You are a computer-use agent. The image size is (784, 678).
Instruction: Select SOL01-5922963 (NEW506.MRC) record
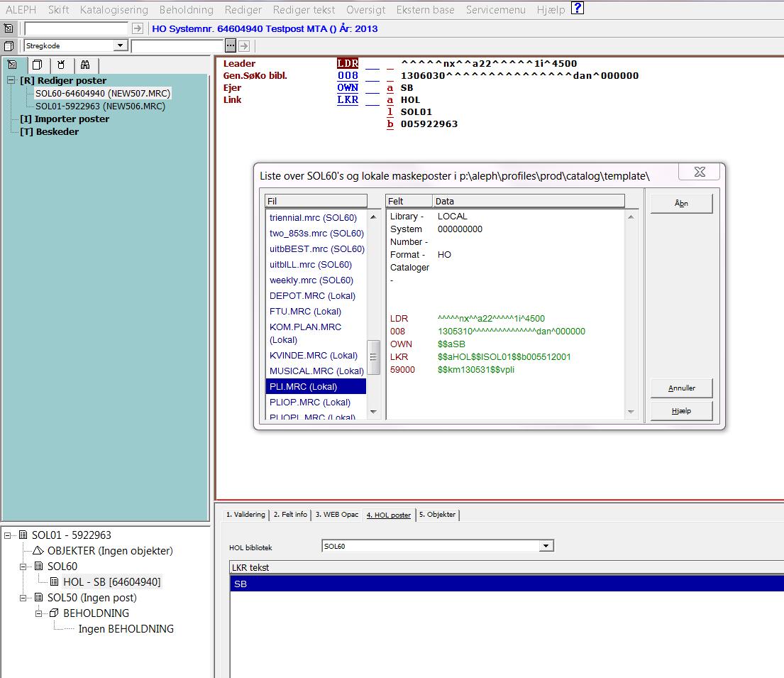point(100,106)
